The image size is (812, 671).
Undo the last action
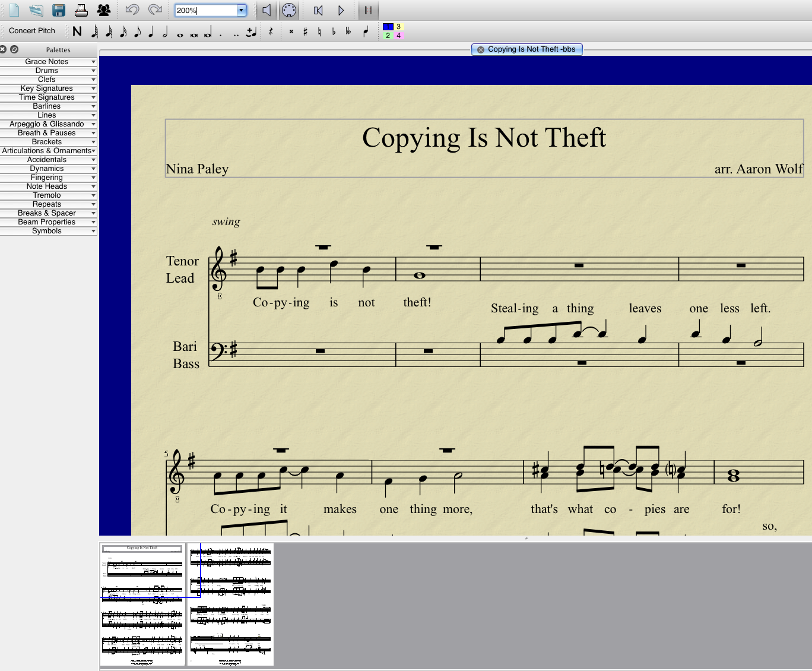[132, 10]
